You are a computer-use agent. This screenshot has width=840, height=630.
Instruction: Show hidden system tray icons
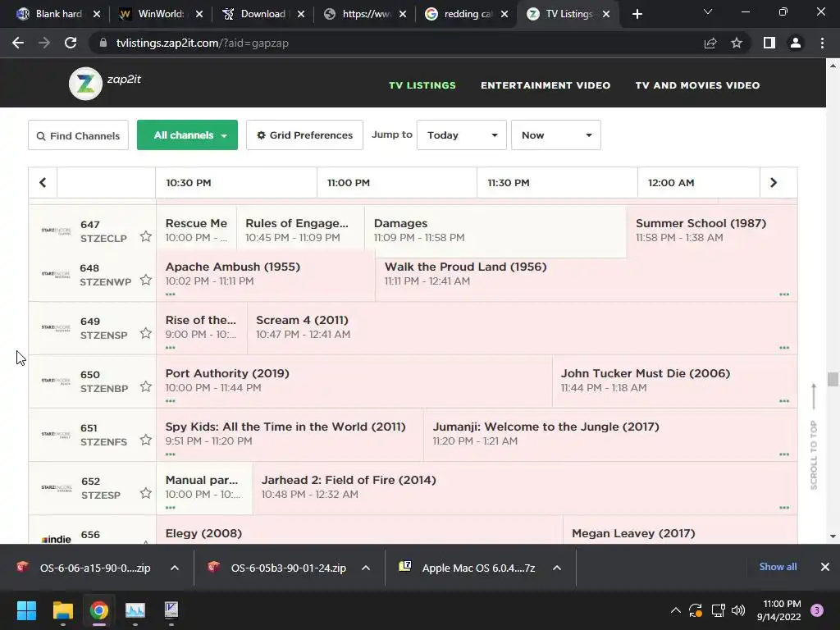coord(676,610)
